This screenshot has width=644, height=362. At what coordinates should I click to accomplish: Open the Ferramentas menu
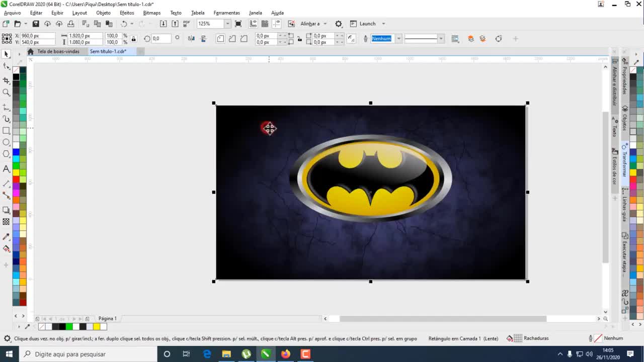tap(226, 13)
